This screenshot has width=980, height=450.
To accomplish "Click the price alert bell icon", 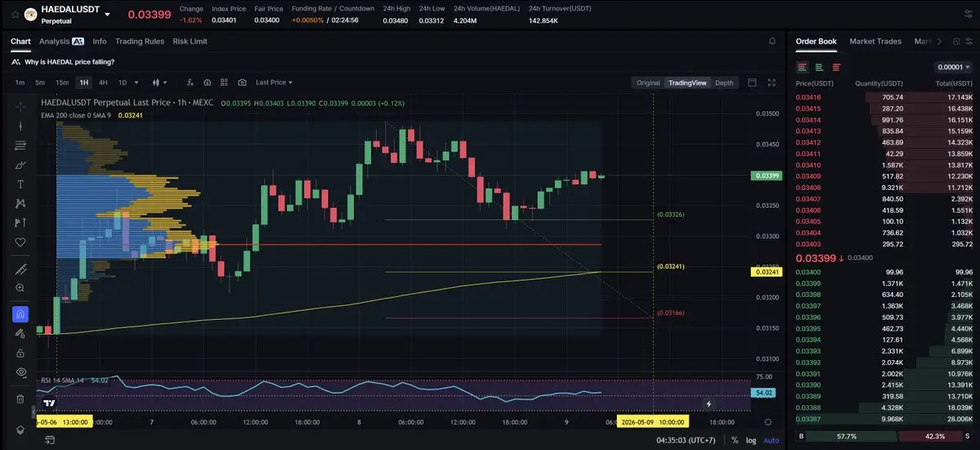I will 772,41.
